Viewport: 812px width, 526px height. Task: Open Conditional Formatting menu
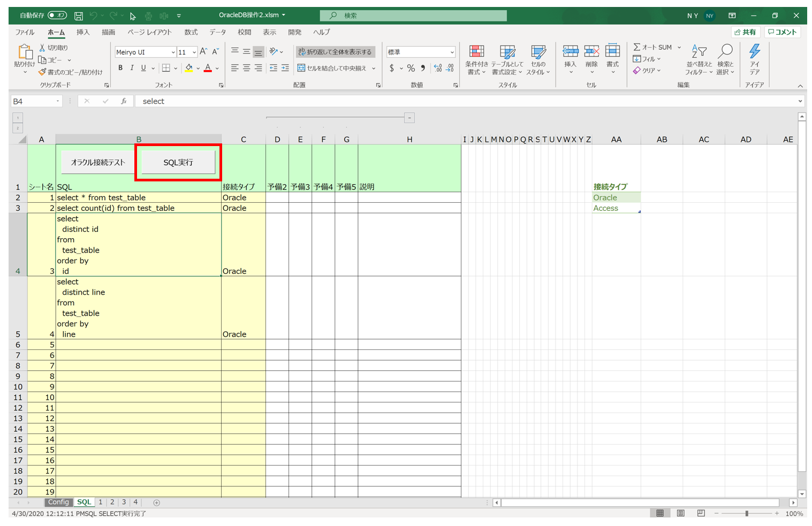[x=476, y=60]
